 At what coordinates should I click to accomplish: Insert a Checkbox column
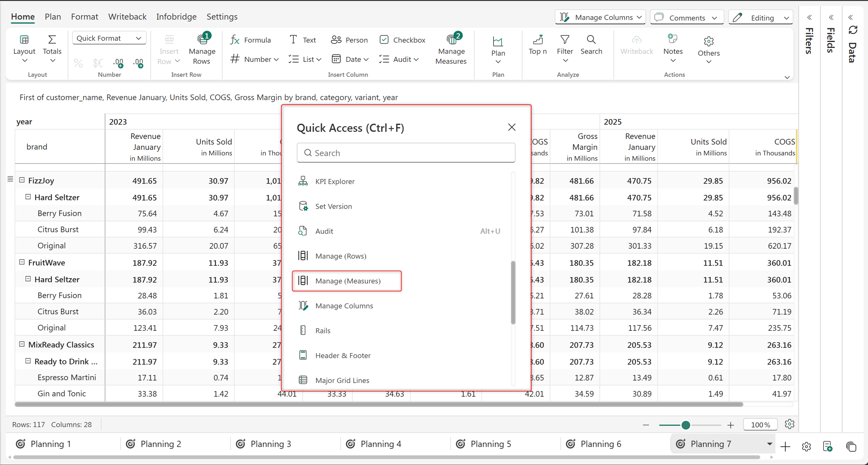[403, 40]
